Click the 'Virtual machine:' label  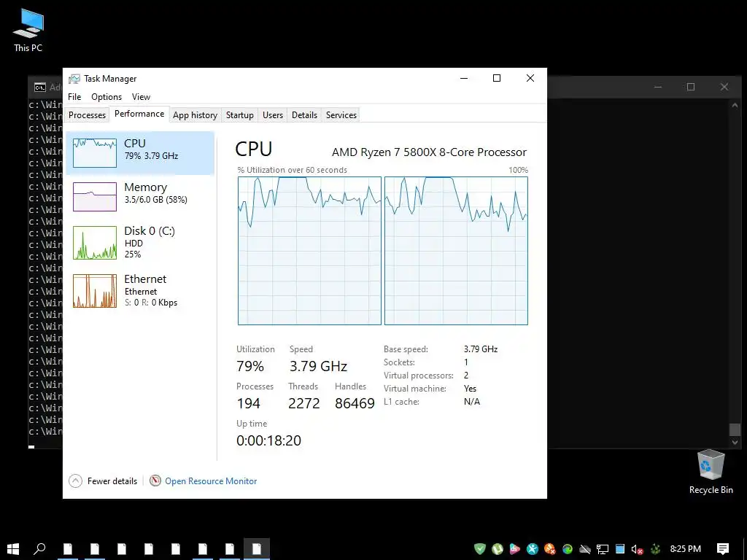coord(415,389)
